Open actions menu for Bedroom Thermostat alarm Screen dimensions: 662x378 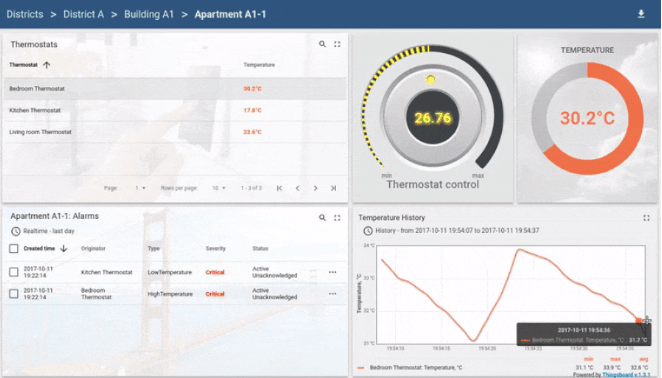coord(333,294)
